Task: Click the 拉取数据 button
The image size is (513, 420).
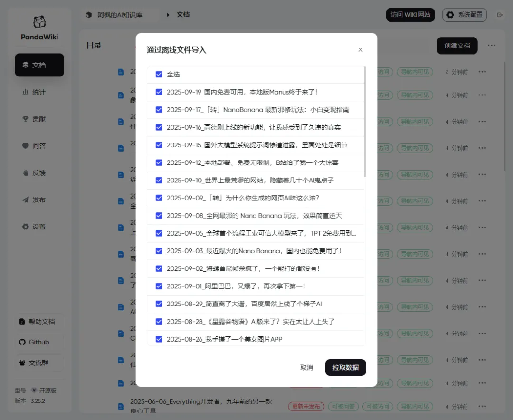Action: pos(345,367)
